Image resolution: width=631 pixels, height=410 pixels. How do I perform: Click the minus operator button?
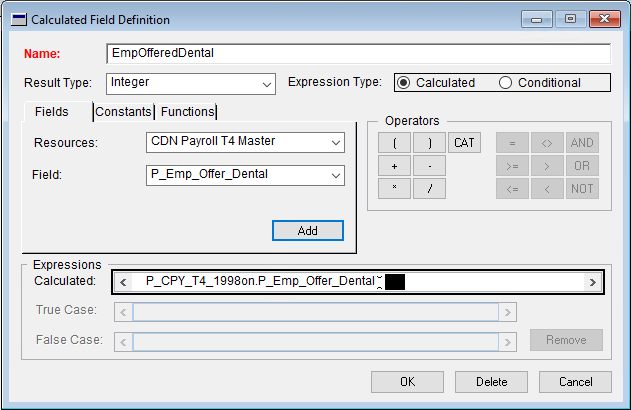point(429,166)
